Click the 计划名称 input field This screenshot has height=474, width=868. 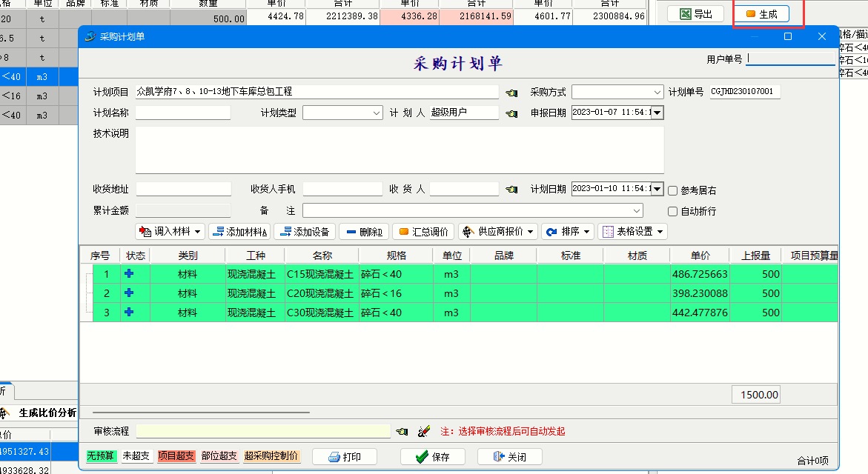(183, 113)
